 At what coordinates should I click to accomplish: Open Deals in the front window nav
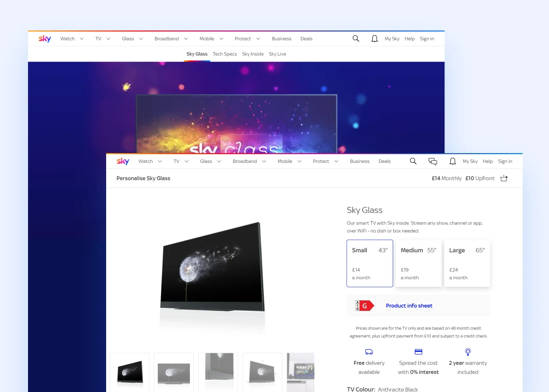(385, 161)
